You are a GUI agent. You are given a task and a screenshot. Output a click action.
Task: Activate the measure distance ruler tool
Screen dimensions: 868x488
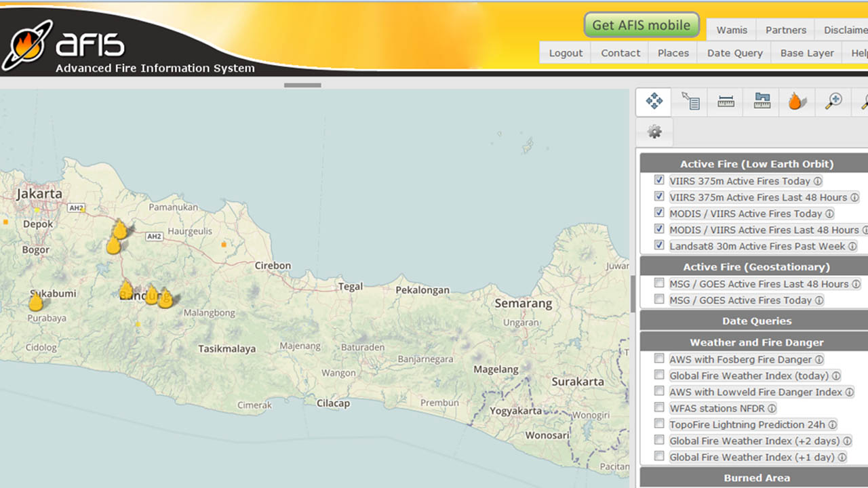(726, 102)
